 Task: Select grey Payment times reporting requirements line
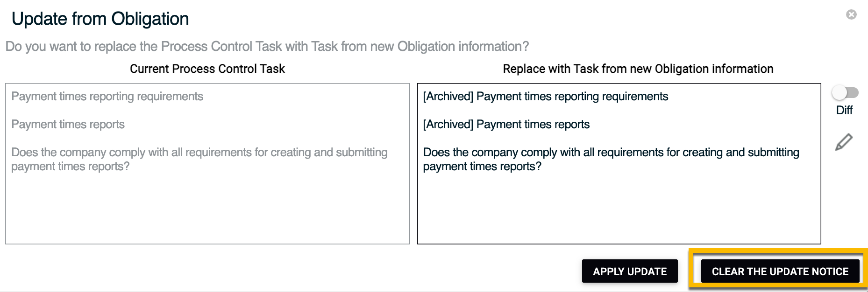[x=107, y=97]
